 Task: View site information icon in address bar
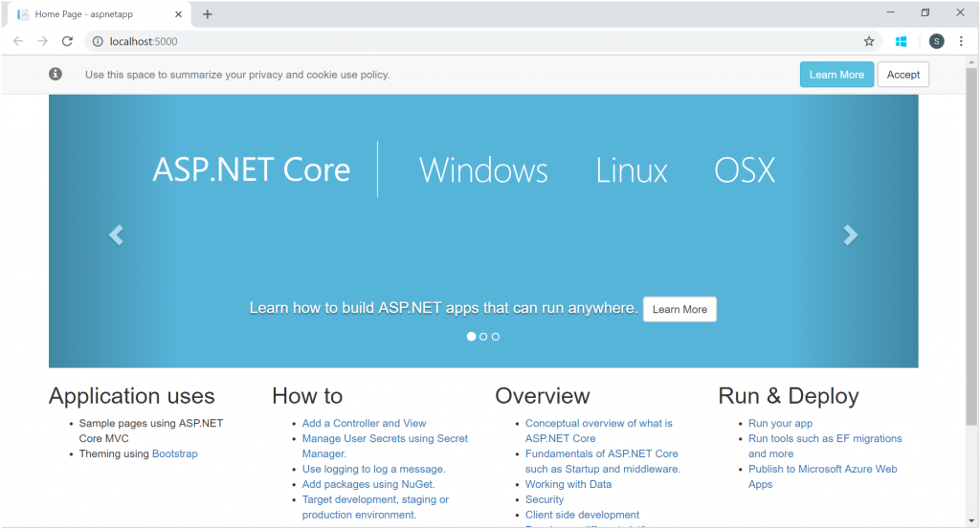[98, 41]
